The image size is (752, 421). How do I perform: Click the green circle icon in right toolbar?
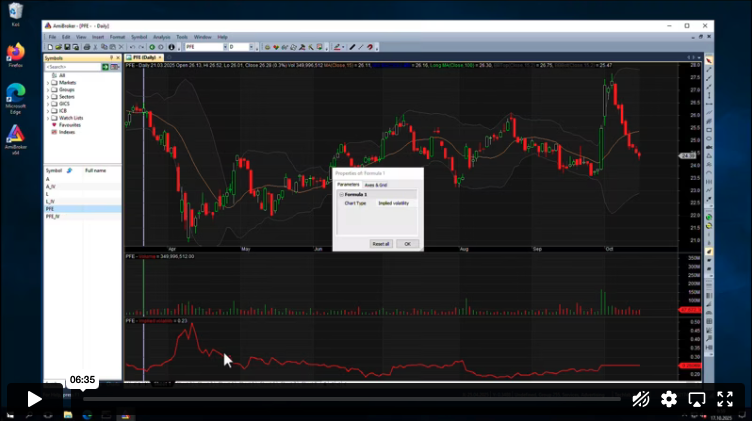tap(709, 217)
